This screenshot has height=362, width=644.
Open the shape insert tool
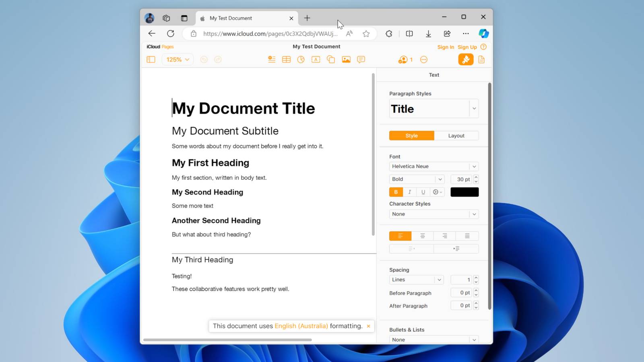[x=331, y=60]
